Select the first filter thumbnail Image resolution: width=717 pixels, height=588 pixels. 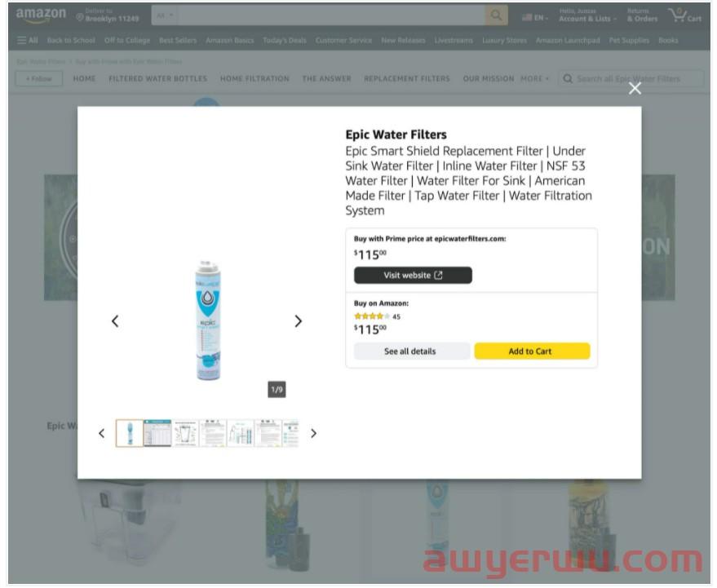[x=130, y=433]
